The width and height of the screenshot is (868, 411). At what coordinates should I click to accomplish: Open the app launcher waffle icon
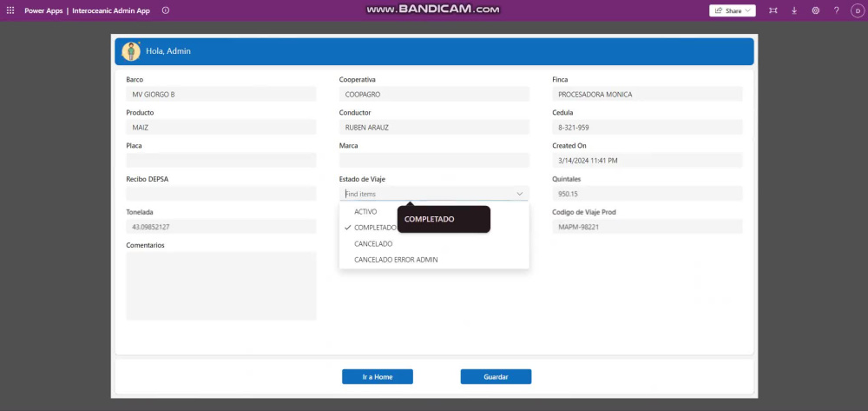10,10
